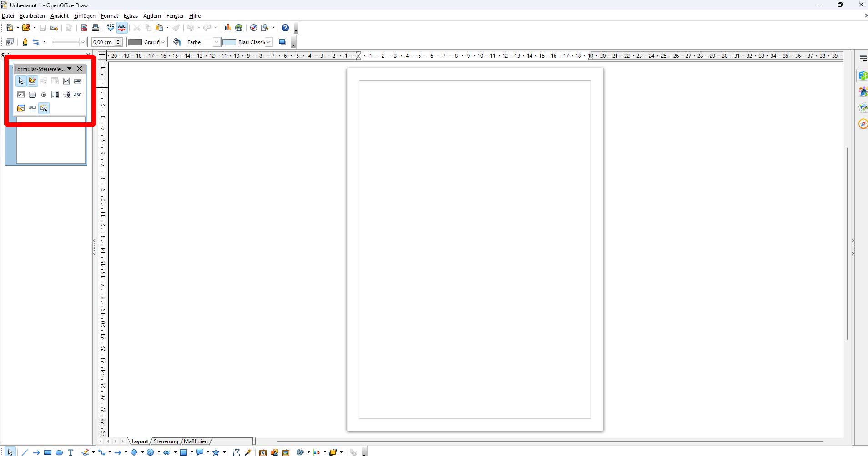Insert a Text Box form control

click(x=78, y=81)
